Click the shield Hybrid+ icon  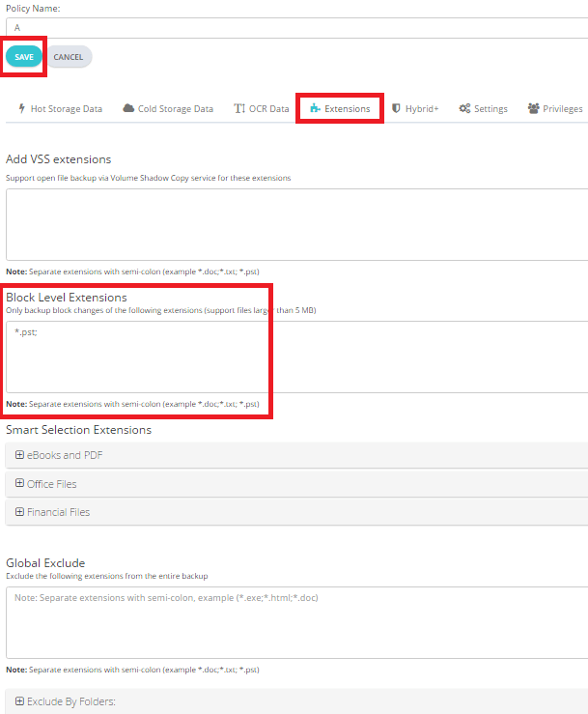396,108
